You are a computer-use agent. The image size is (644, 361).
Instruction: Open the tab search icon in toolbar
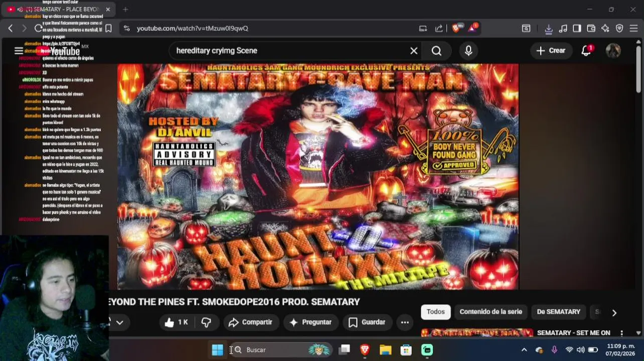pos(526,29)
